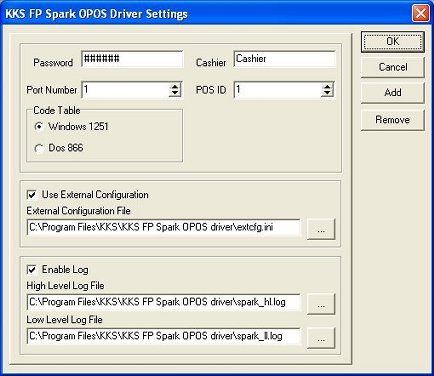Click the External Configuration File label

[78, 211]
